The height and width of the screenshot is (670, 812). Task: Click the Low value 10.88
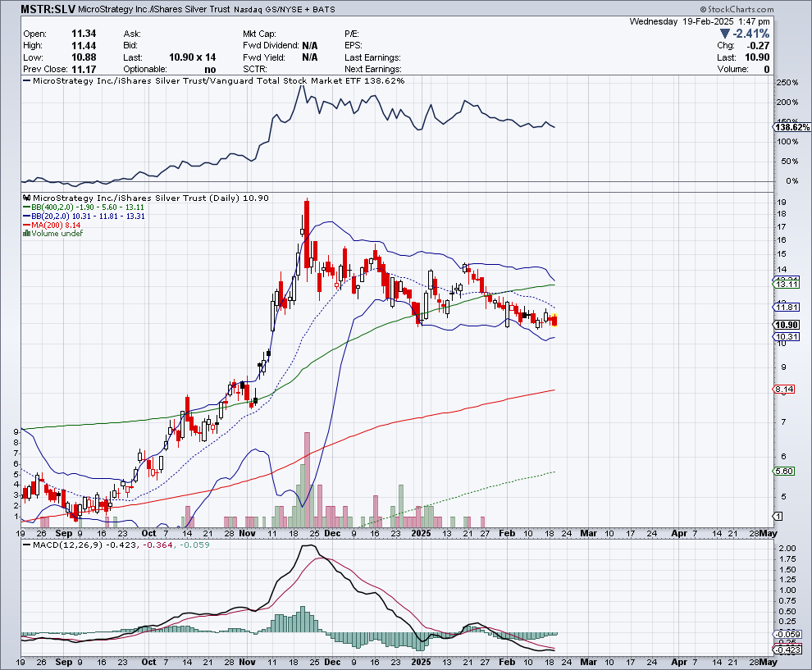pyautogui.click(x=84, y=57)
